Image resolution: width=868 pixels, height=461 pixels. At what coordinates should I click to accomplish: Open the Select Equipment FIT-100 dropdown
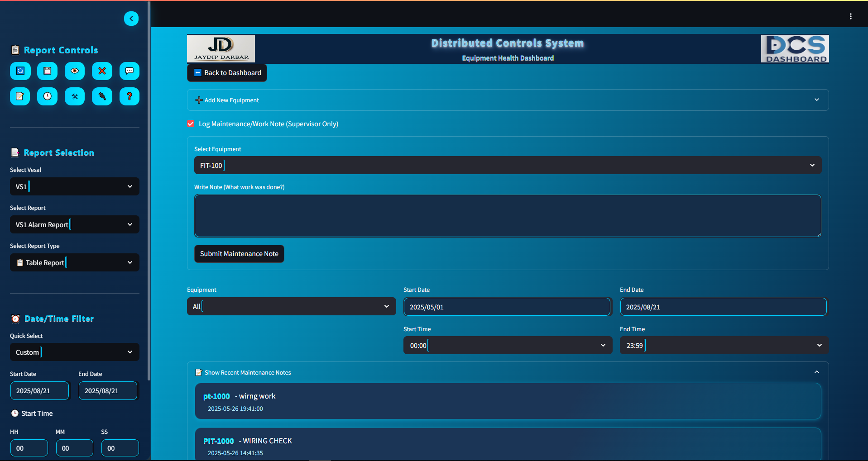click(x=507, y=166)
